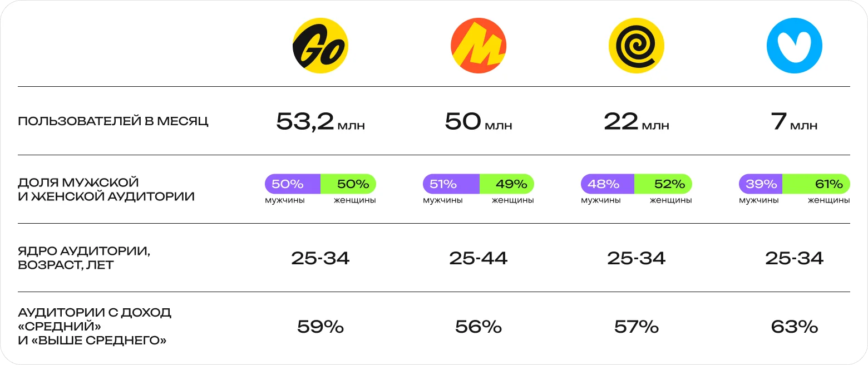Click the orange Market M logo
The width and height of the screenshot is (868, 365).
click(x=479, y=46)
